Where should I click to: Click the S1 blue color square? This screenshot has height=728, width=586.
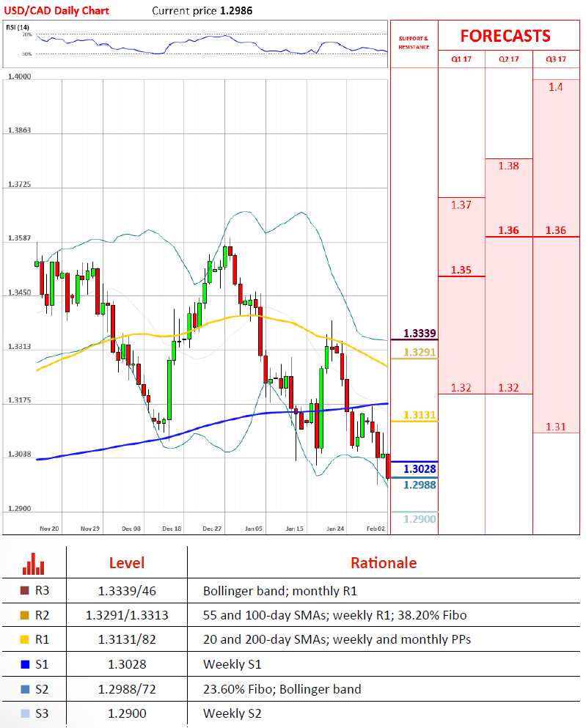click(26, 664)
